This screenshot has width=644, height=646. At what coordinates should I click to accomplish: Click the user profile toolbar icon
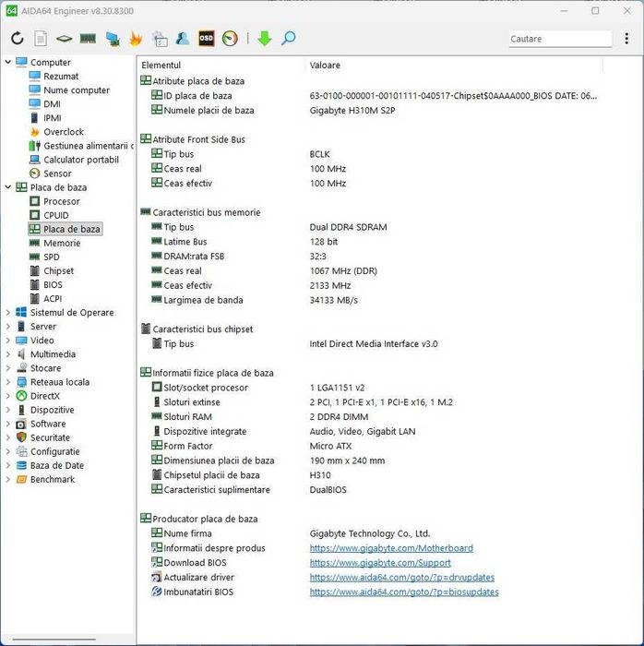[183, 39]
